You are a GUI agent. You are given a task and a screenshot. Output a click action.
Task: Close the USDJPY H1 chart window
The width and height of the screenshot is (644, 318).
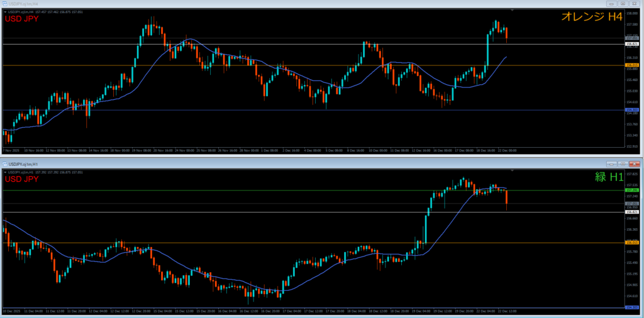635,163
